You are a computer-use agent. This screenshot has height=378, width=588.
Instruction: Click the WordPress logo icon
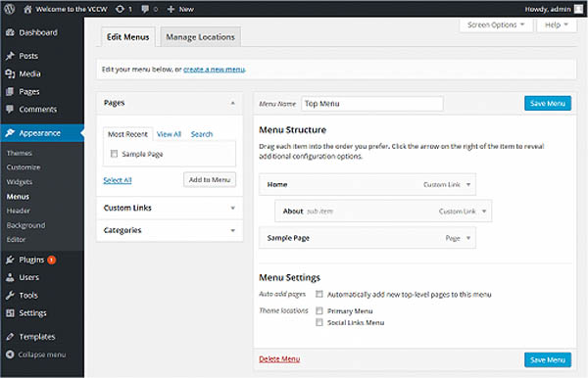point(10,9)
